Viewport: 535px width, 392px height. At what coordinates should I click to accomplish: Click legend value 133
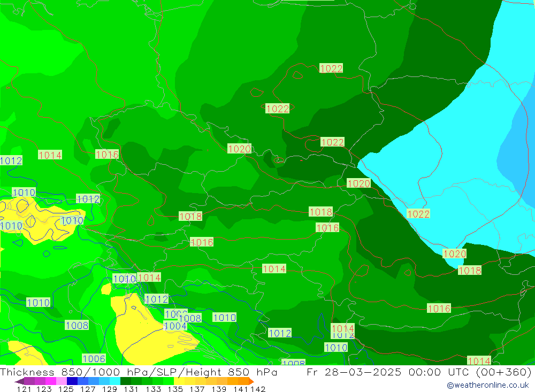153,389
